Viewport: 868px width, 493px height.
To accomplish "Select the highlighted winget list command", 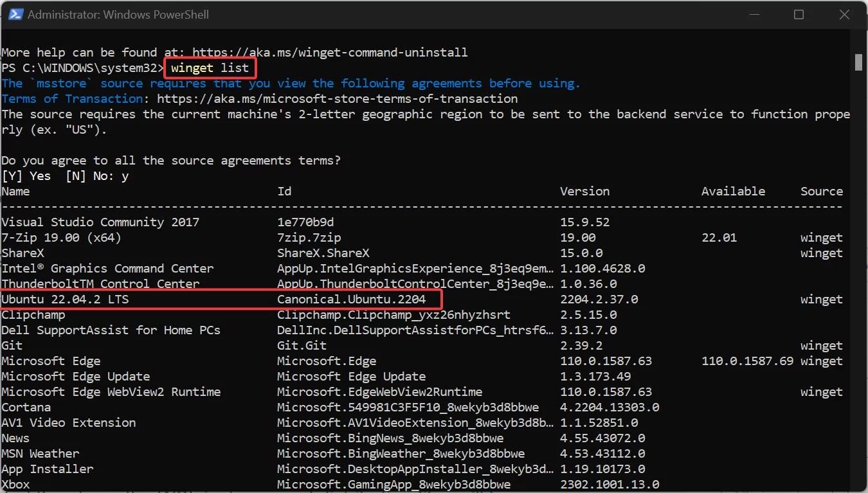I will (x=210, y=67).
